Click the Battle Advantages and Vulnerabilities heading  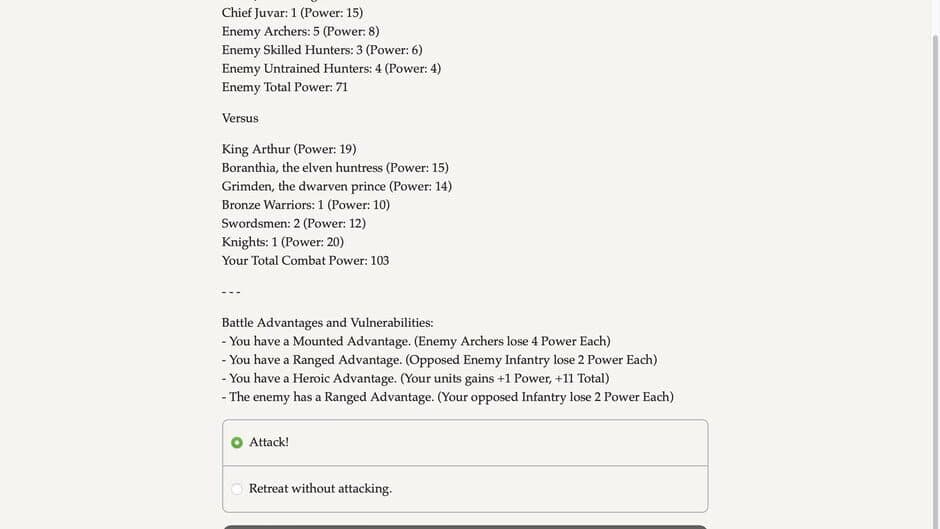coord(327,323)
